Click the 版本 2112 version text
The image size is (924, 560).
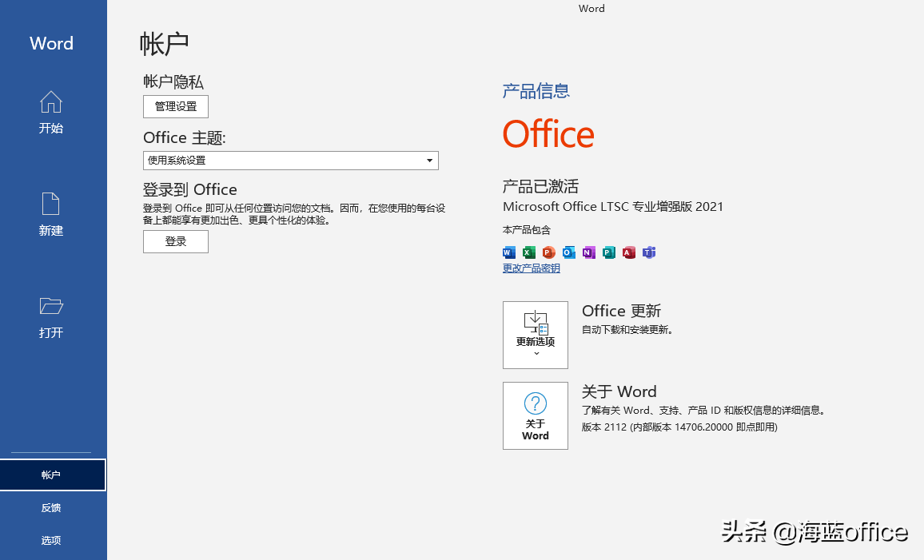coord(679,427)
